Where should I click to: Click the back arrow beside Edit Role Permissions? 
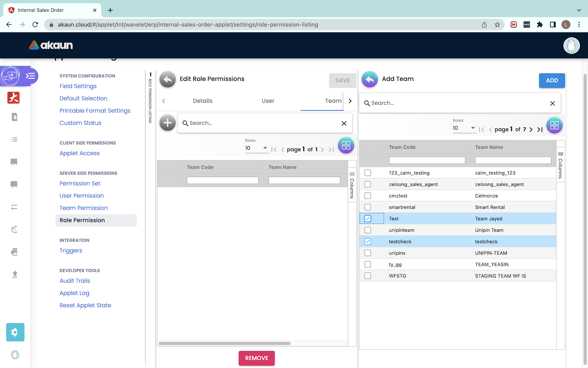tap(167, 80)
